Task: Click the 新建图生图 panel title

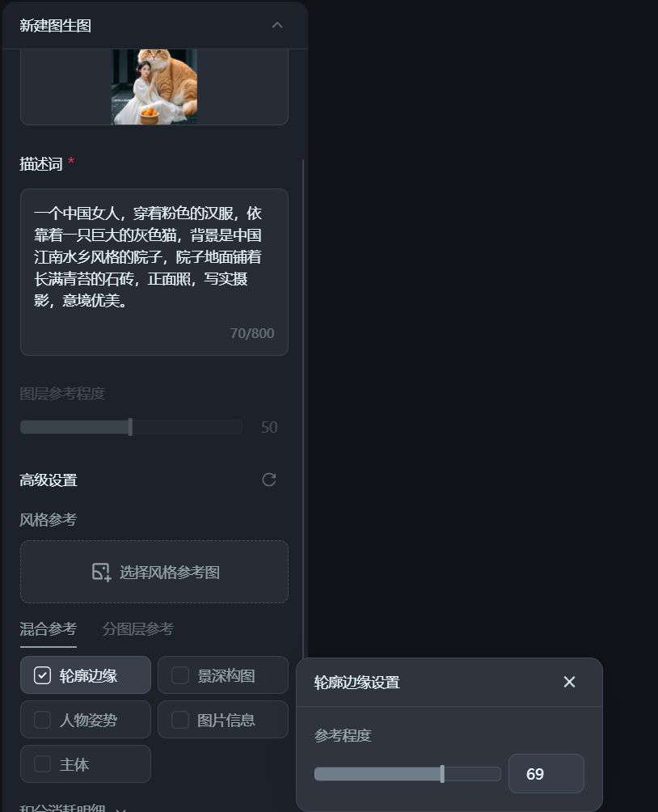Action: click(56, 25)
